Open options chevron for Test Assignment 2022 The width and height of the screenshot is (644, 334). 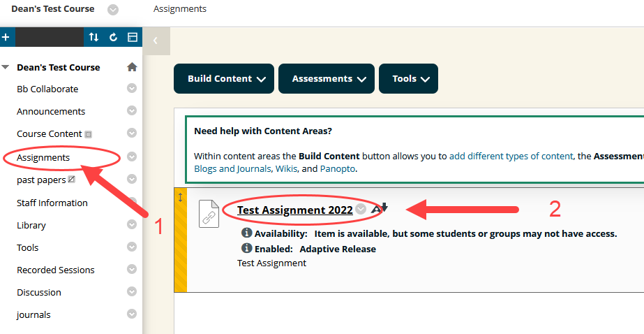pos(361,209)
